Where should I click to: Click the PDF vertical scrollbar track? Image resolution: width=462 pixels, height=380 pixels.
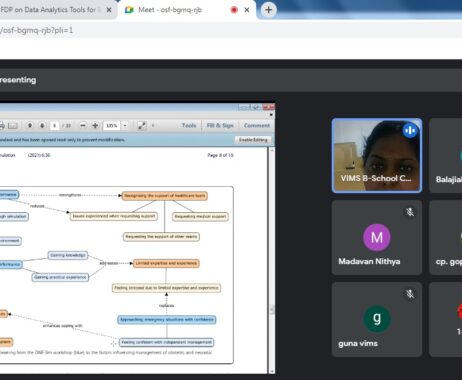tap(272, 260)
